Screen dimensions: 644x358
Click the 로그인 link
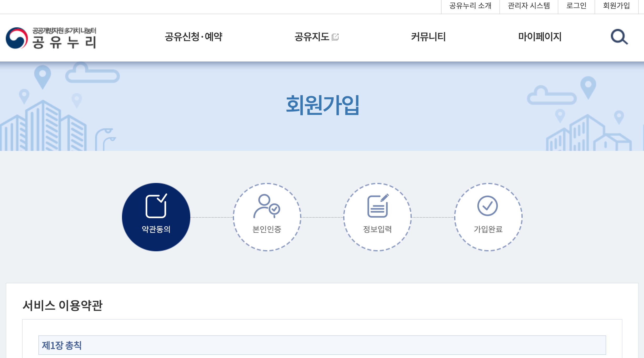(x=576, y=6)
